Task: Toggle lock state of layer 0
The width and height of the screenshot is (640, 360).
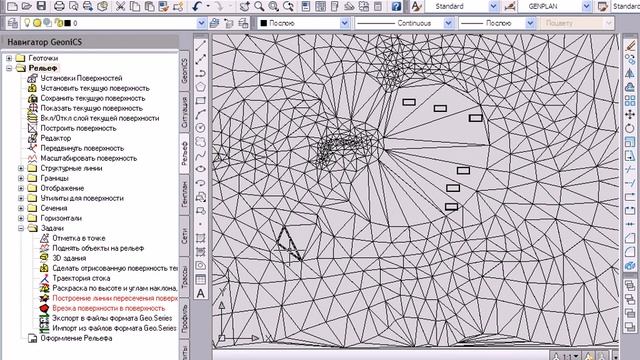Action: pyautogui.click(x=58, y=23)
